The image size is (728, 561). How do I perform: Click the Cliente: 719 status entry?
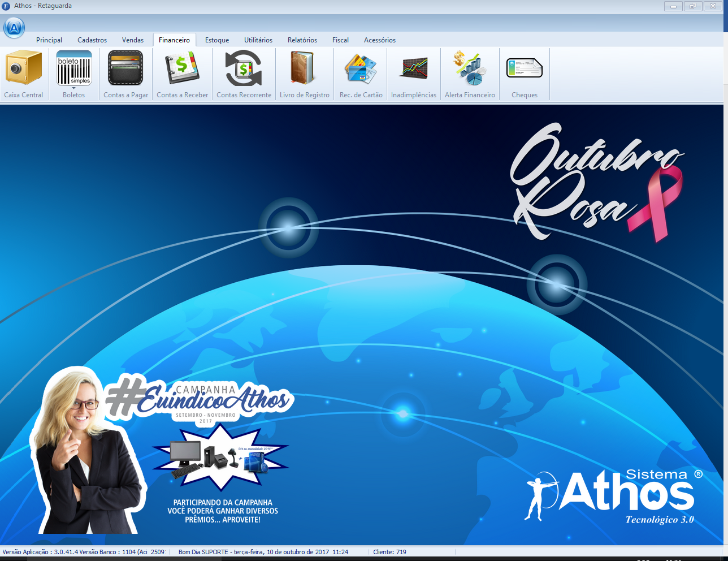[389, 552]
